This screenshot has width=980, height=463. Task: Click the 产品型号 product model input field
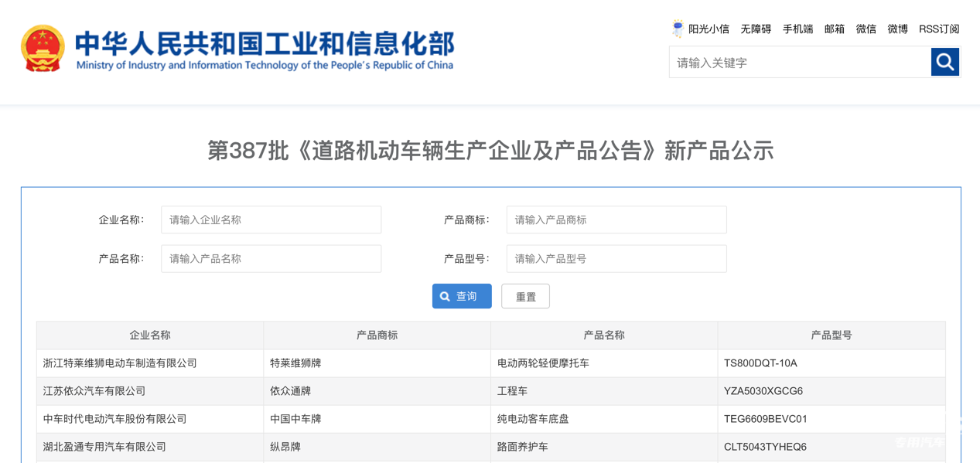[616, 258]
